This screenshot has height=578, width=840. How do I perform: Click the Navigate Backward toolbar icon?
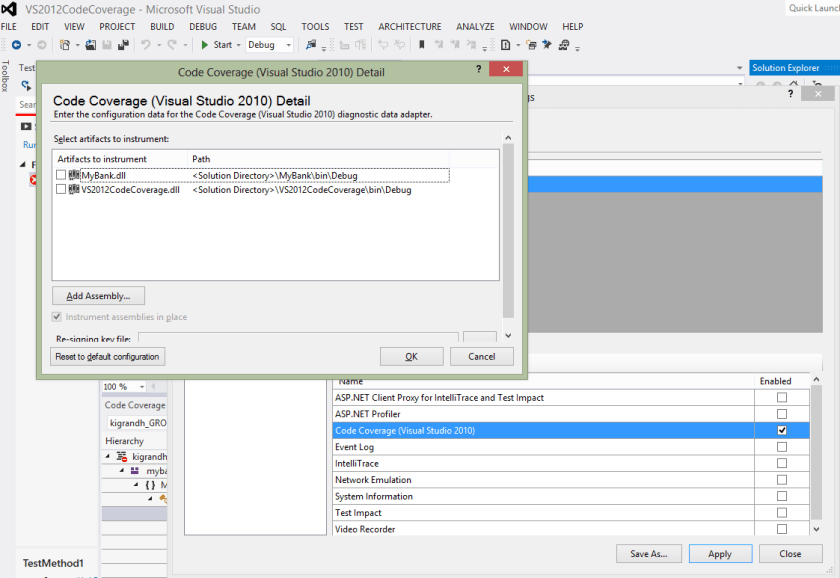coord(16,44)
